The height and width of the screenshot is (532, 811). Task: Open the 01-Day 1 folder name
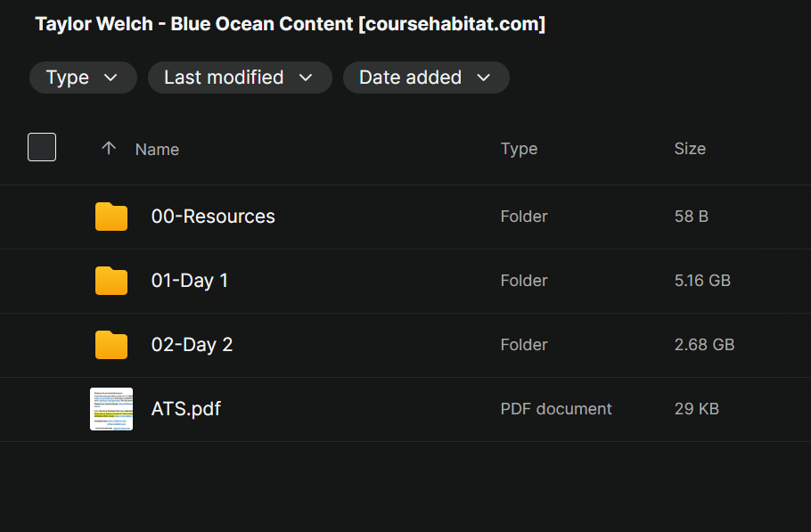(189, 281)
